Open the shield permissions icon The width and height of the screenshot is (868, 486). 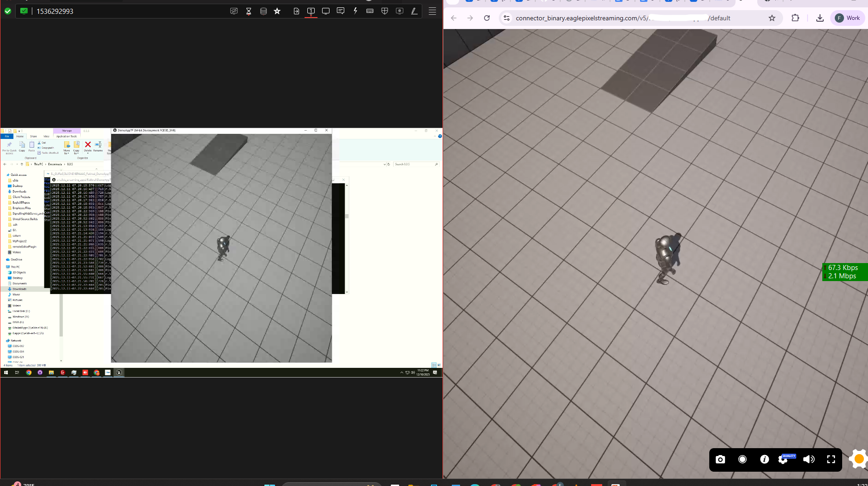coord(385,11)
